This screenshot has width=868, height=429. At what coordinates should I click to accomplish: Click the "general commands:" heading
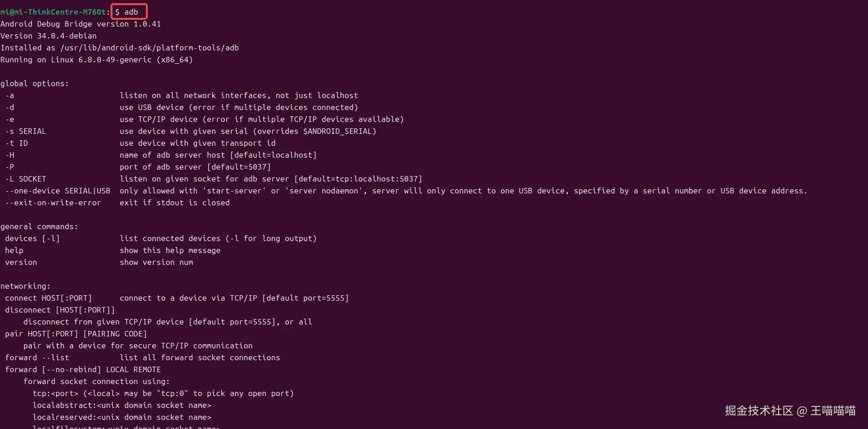[39, 226]
